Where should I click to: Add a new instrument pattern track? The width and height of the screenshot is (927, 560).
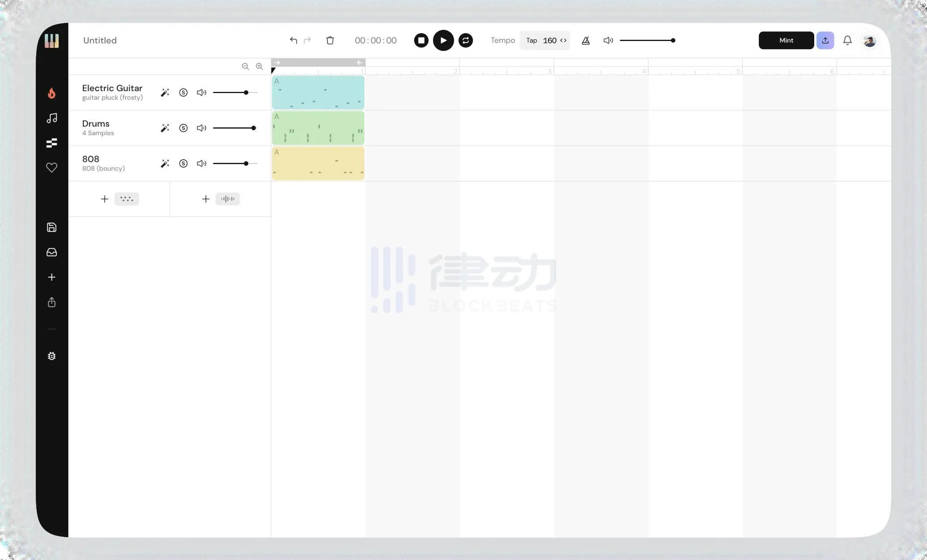pos(119,199)
